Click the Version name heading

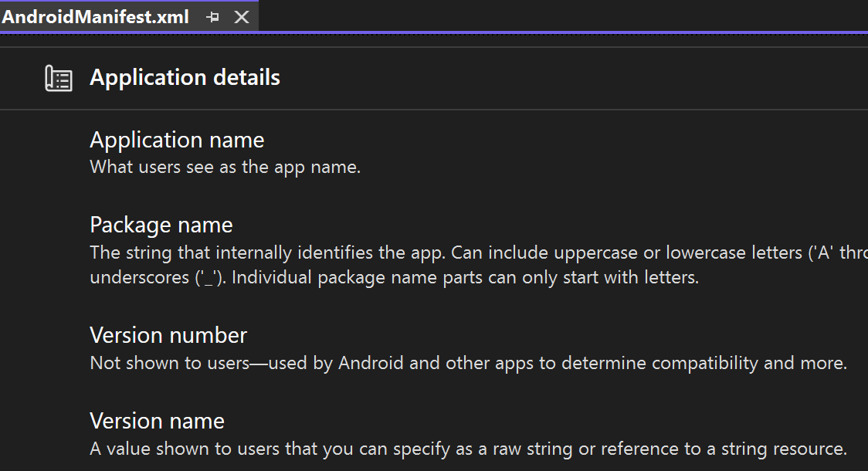pyautogui.click(x=157, y=421)
